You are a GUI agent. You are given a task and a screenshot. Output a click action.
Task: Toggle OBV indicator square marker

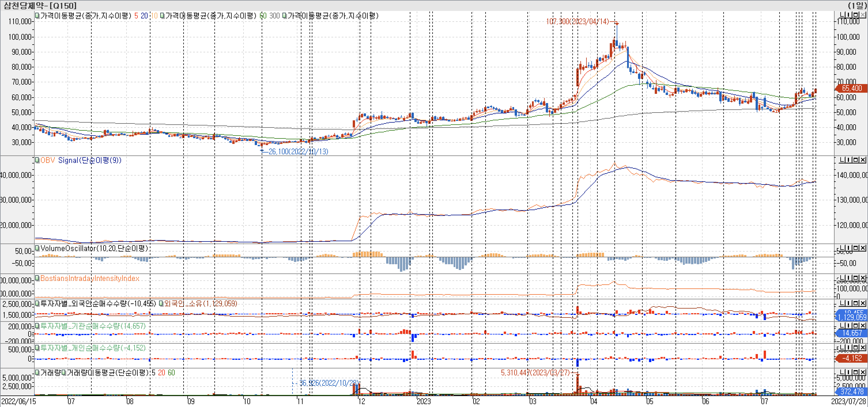click(37, 160)
